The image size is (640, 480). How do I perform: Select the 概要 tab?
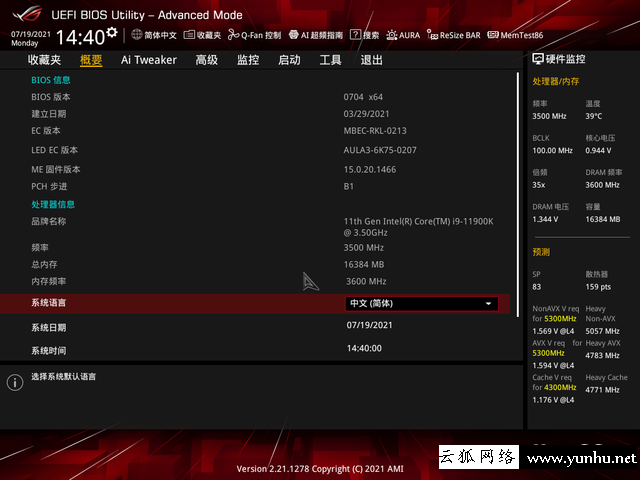pyautogui.click(x=91, y=60)
